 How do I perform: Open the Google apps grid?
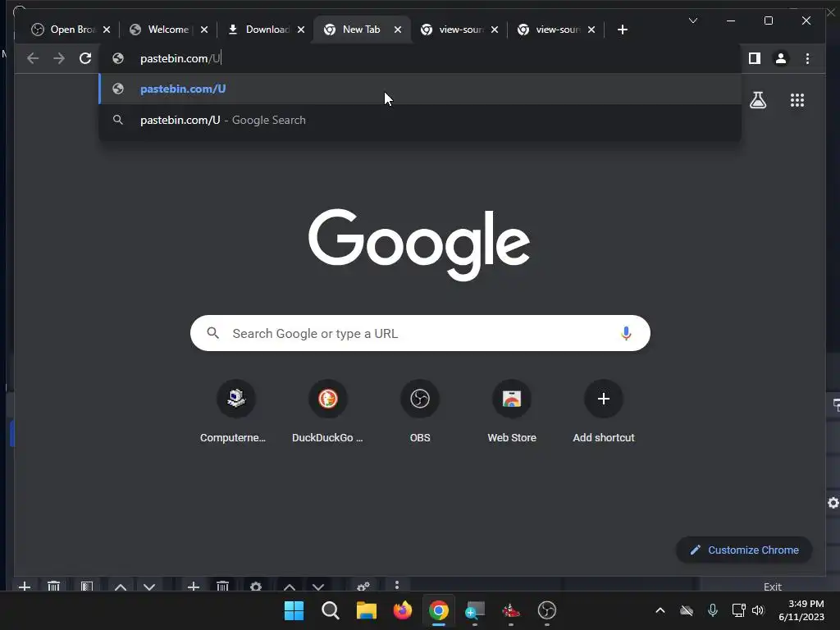click(x=797, y=100)
